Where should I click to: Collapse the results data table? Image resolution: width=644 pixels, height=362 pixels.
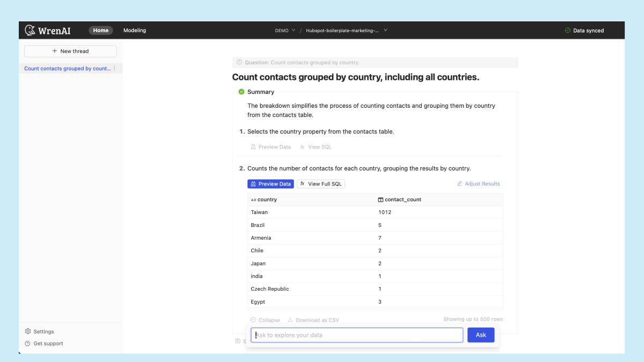[265, 320]
